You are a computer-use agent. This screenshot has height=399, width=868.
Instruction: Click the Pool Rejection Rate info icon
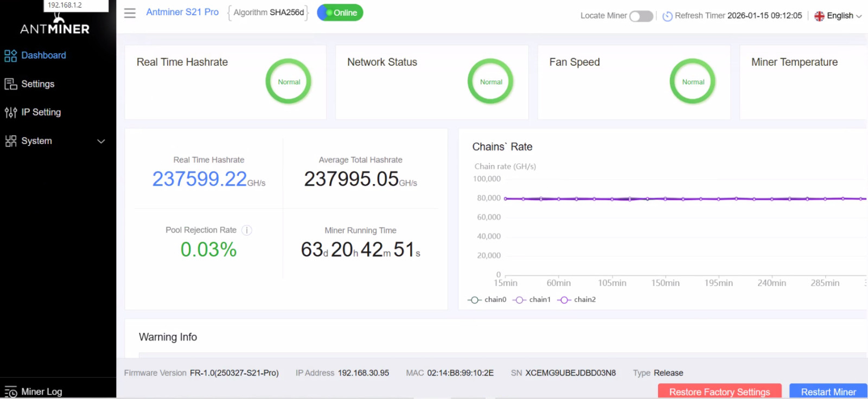(x=247, y=230)
